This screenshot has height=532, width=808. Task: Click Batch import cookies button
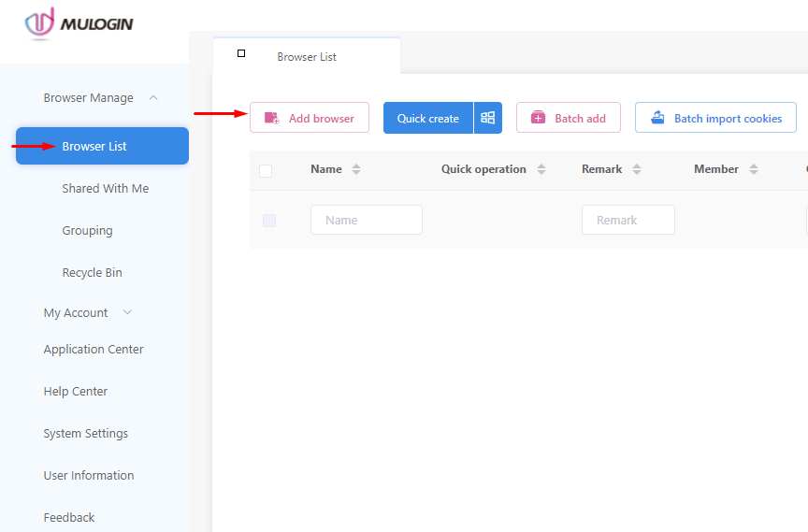coord(715,118)
